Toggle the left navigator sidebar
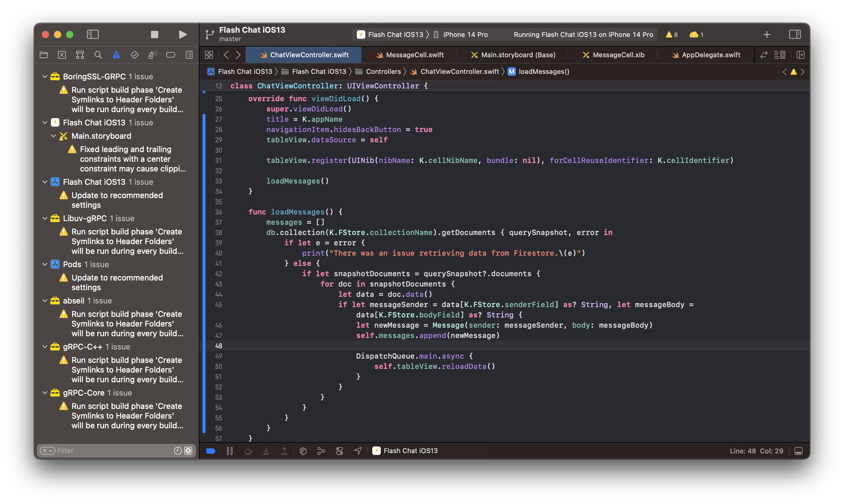The image size is (844, 504). (x=92, y=34)
